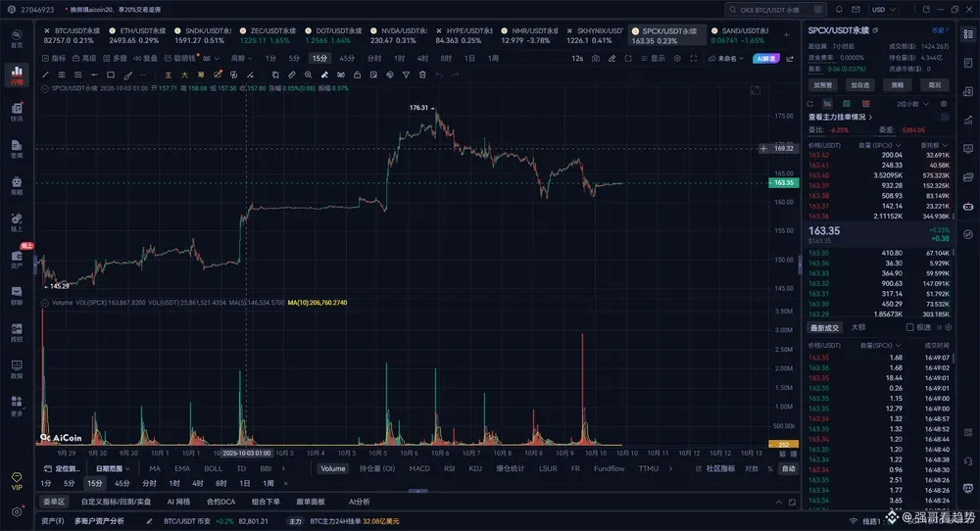This screenshot has width=980, height=531.
Task: Click the OKX BTC/USDT search field
Action: pyautogui.click(x=775, y=10)
